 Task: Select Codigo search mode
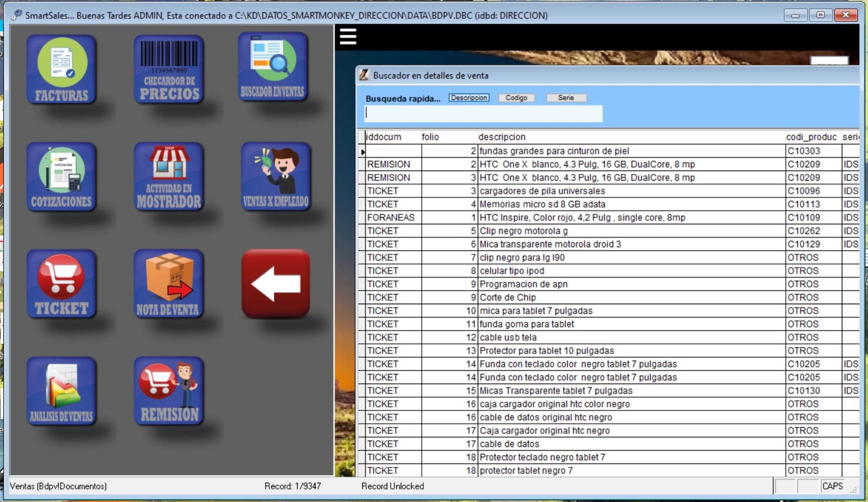(x=516, y=98)
